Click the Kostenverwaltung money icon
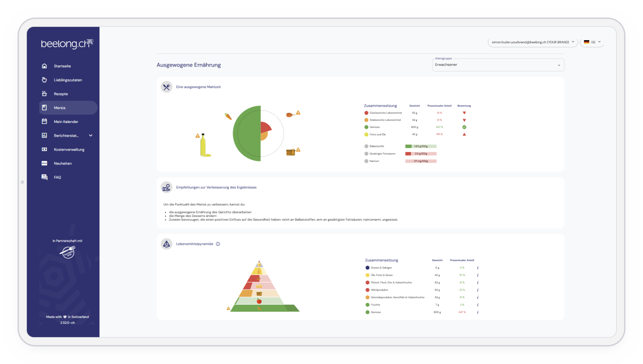This screenshot has height=364, width=643. pyautogui.click(x=44, y=149)
